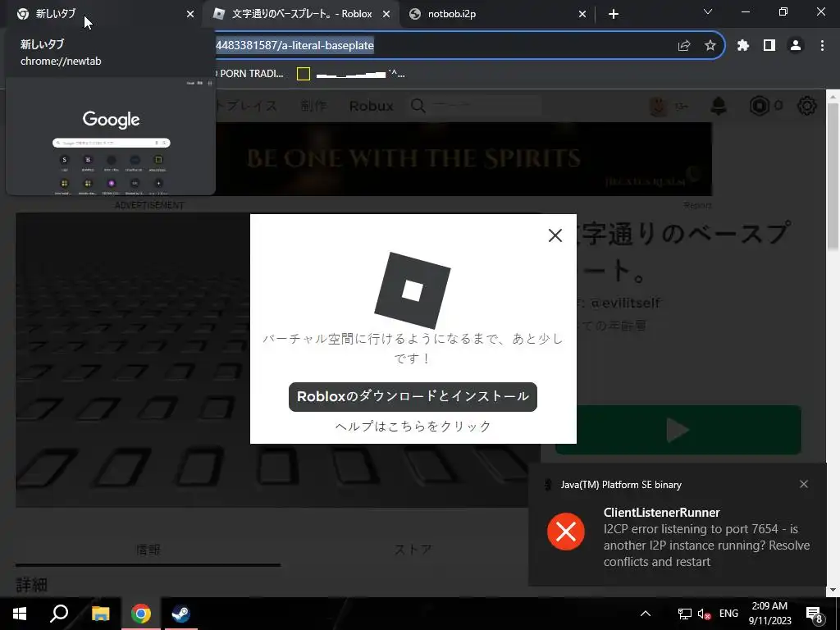Open Windows Start menu
The image size is (840, 630).
point(20,614)
